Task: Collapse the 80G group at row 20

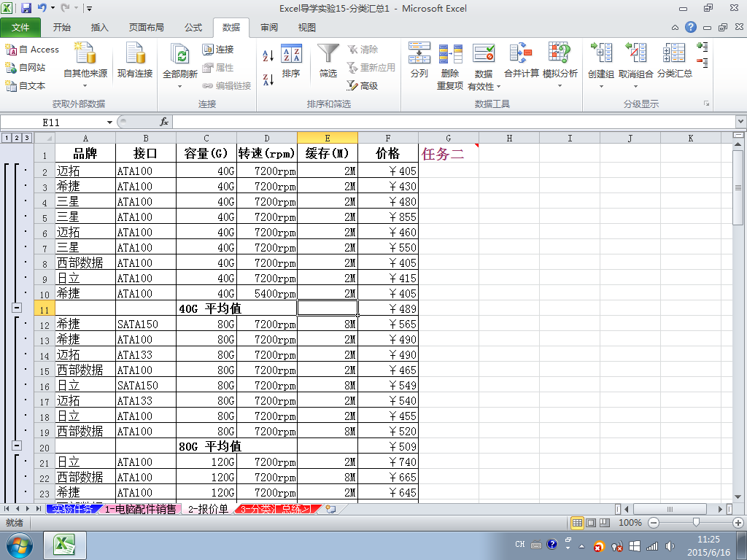Action: point(17,446)
